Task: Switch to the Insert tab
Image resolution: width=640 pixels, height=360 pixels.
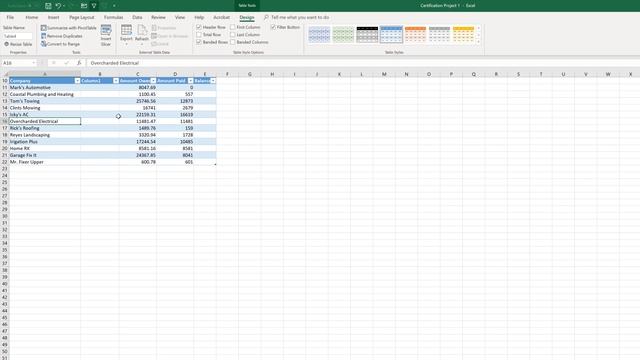Action: point(53,17)
